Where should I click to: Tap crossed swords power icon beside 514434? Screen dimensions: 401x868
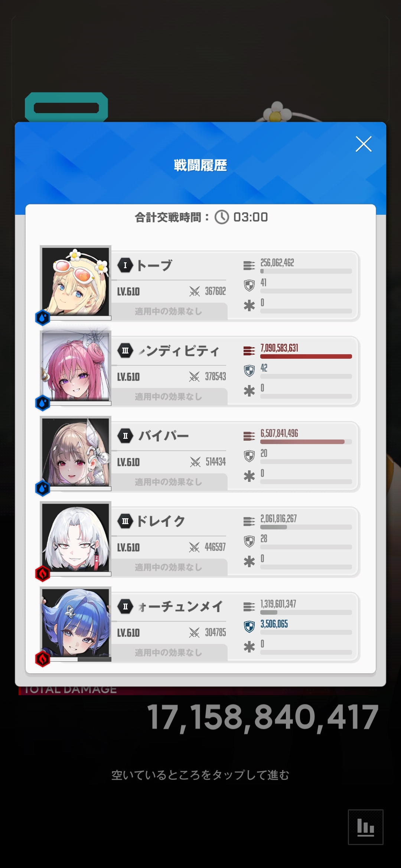coord(195,462)
